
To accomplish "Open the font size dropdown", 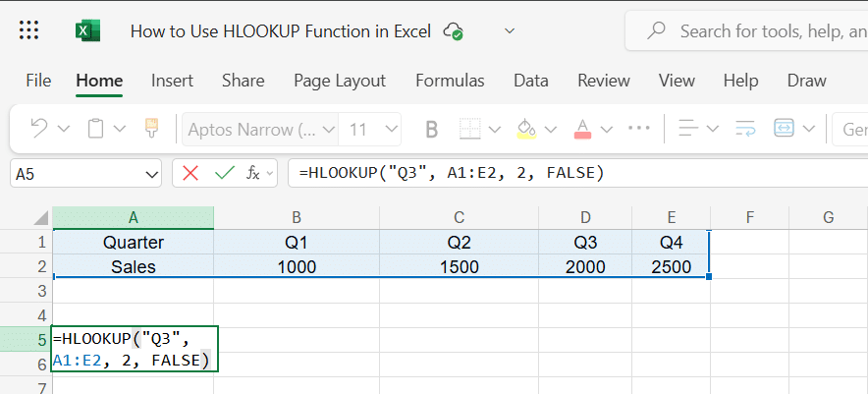I will tap(391, 129).
